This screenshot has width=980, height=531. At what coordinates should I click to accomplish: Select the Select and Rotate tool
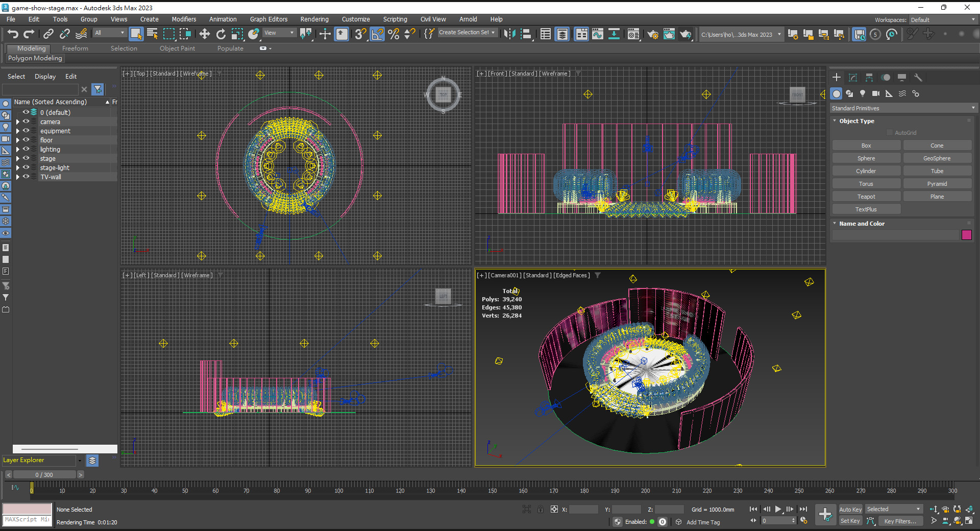click(x=220, y=34)
